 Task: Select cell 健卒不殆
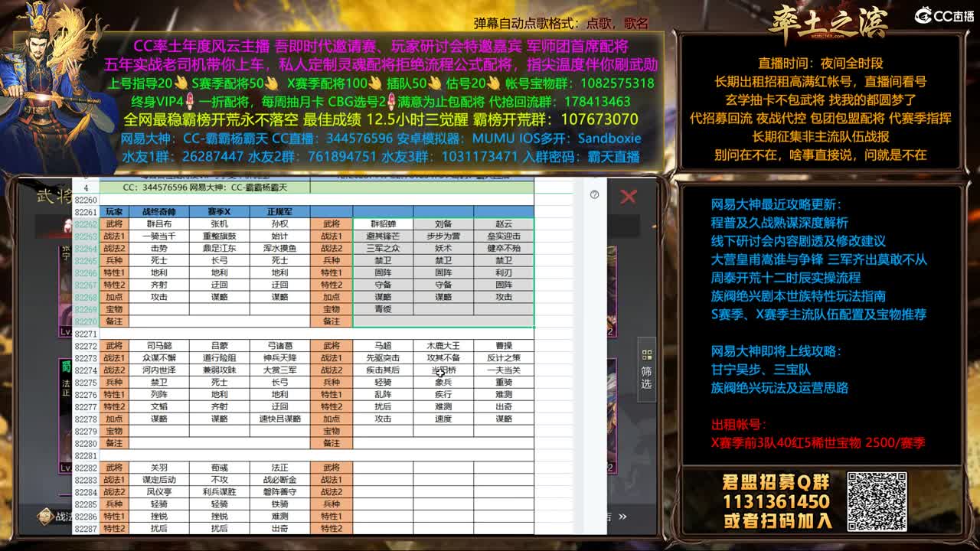(504, 248)
